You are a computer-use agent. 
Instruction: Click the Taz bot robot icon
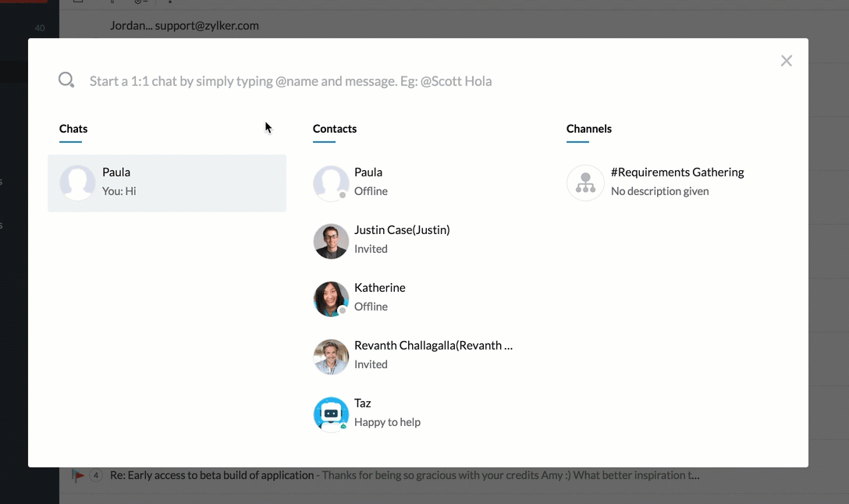(x=331, y=414)
